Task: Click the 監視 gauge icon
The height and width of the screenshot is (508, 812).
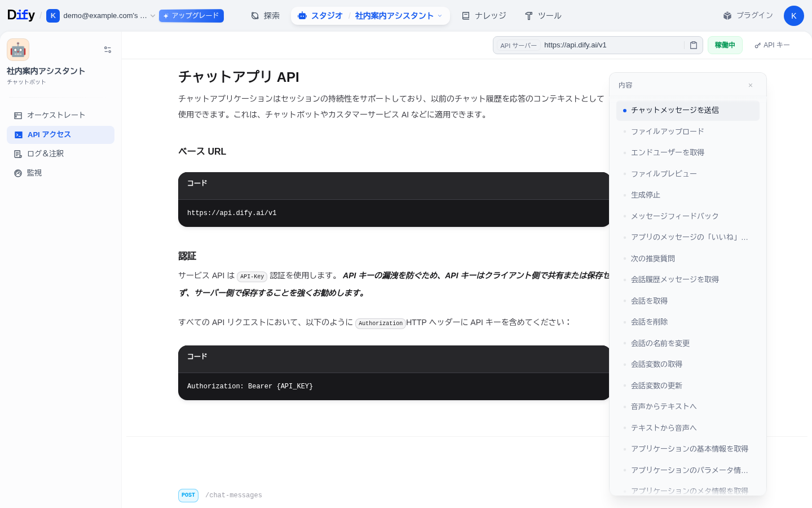Action: click(x=18, y=173)
